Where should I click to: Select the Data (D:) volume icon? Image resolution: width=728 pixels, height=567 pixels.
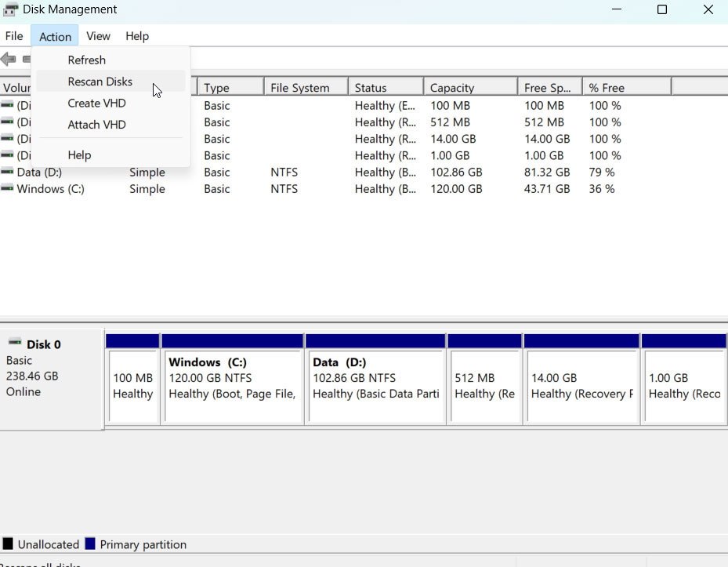click(6, 172)
